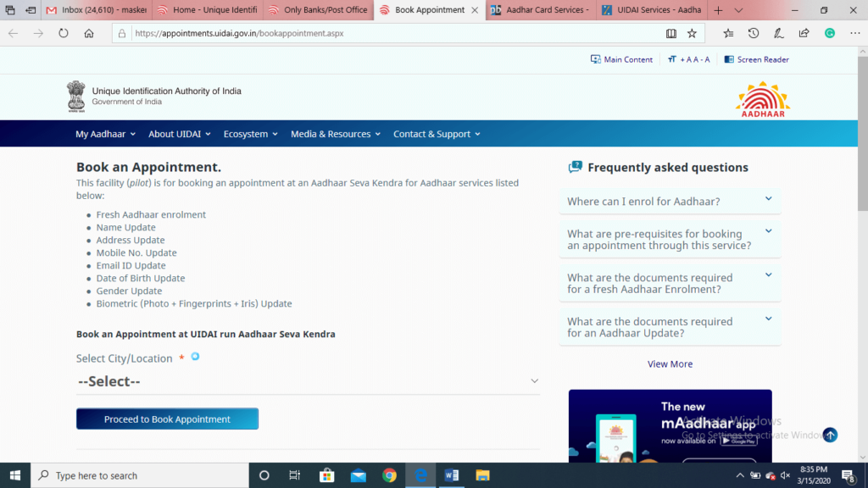Open Select City/Location dropdown
This screenshot has height=488, width=868.
point(308,381)
